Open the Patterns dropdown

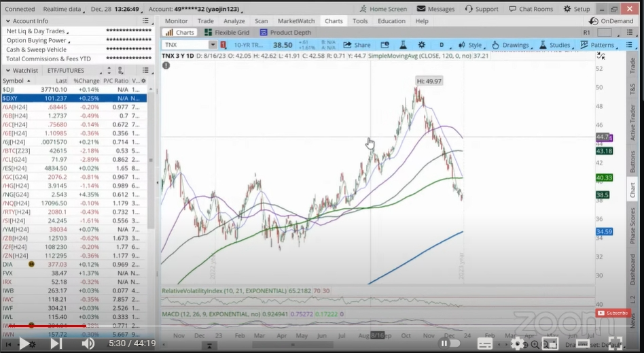(598, 45)
